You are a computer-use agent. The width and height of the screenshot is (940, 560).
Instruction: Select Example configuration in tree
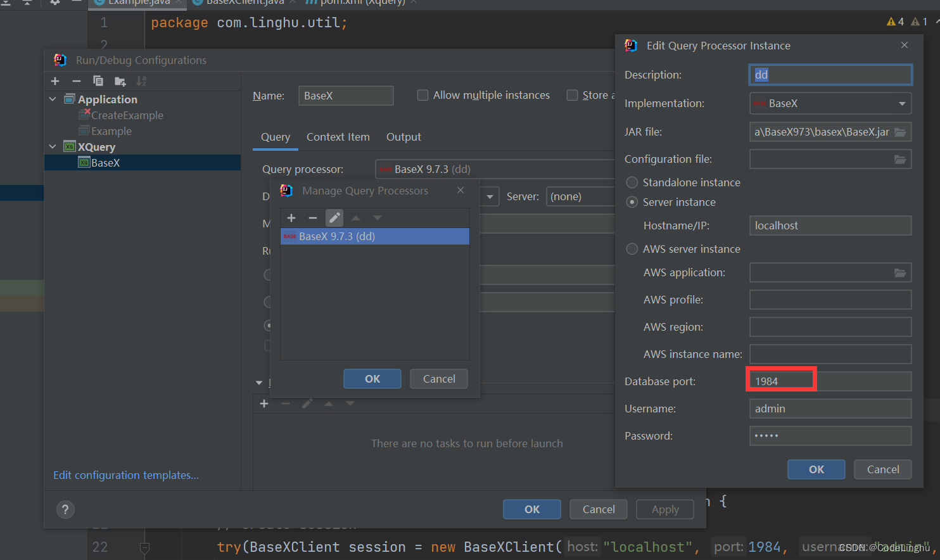coord(111,131)
